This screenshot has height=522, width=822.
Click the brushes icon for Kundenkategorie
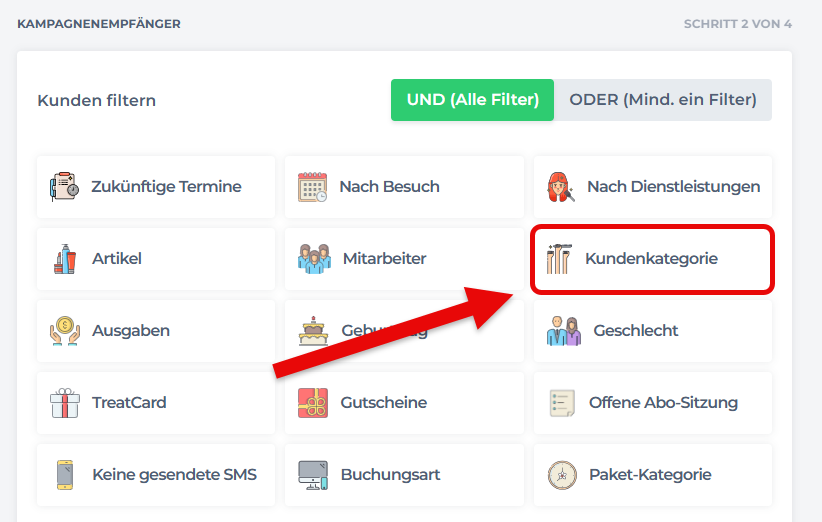(x=560, y=259)
